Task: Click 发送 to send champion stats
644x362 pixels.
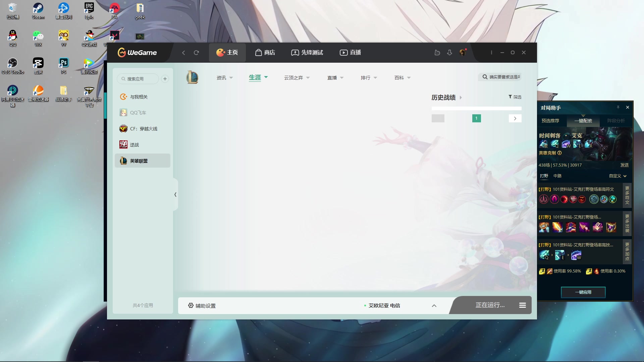Action: (625, 165)
